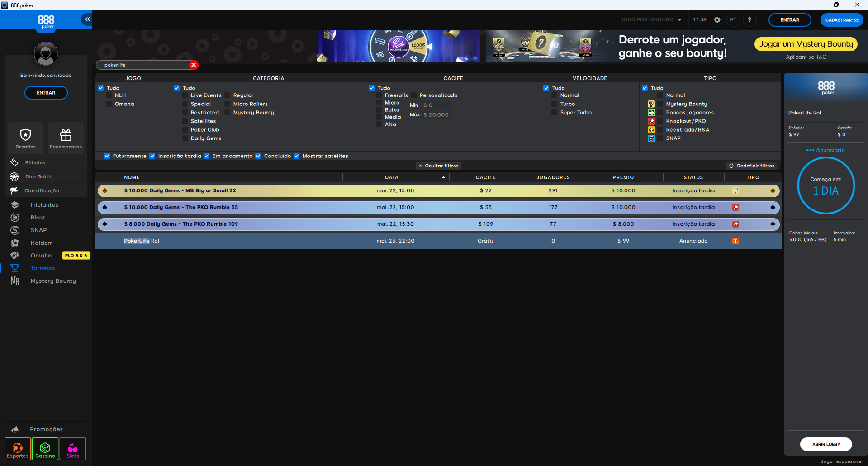Viewport: 868px width, 466px height.
Task: Sort by DATA column arrow
Action: pos(443,177)
